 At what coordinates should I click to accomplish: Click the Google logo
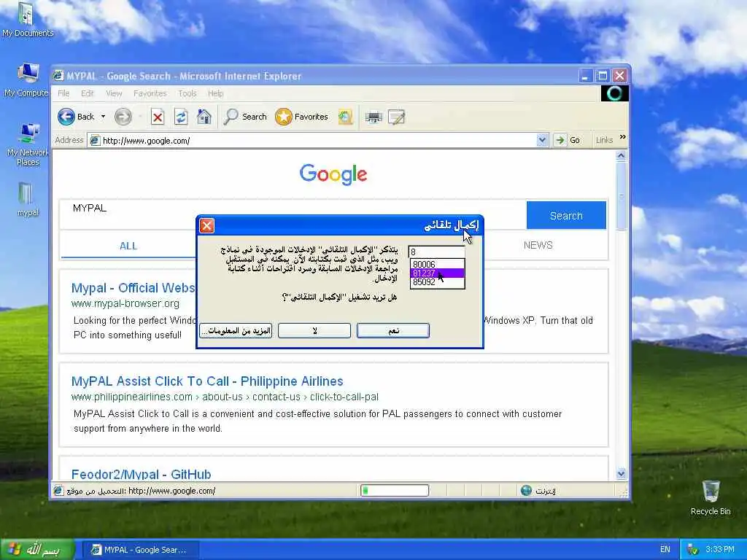[x=333, y=174]
